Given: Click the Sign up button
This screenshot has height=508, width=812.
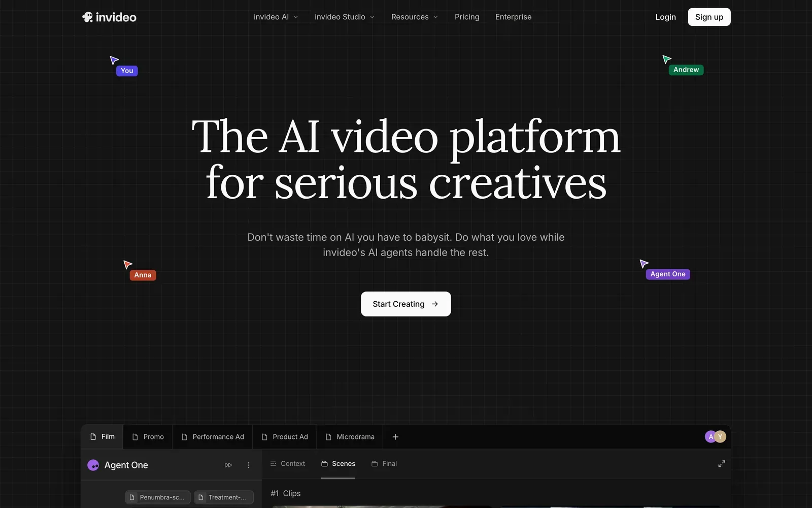Looking at the screenshot, I should (709, 17).
